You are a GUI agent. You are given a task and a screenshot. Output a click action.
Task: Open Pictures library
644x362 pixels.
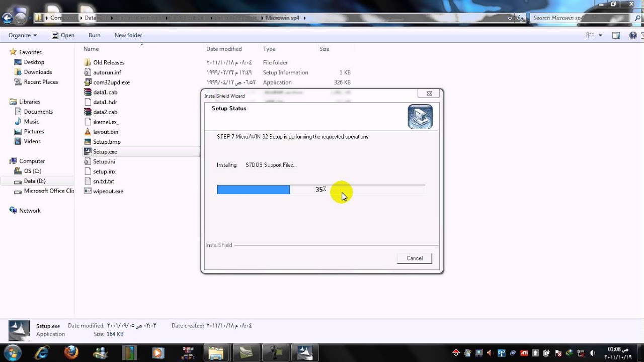[34, 131]
